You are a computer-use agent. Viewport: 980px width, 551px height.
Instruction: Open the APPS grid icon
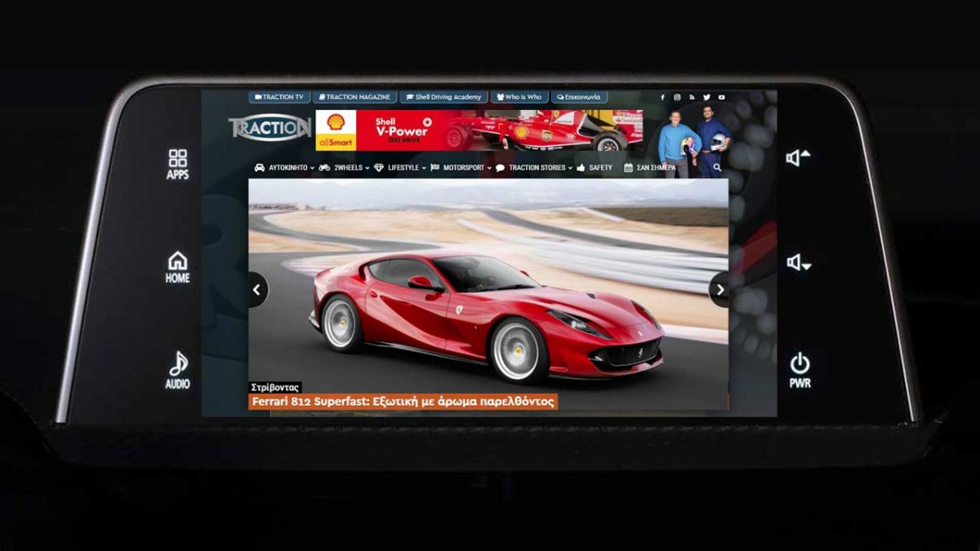pyautogui.click(x=177, y=163)
